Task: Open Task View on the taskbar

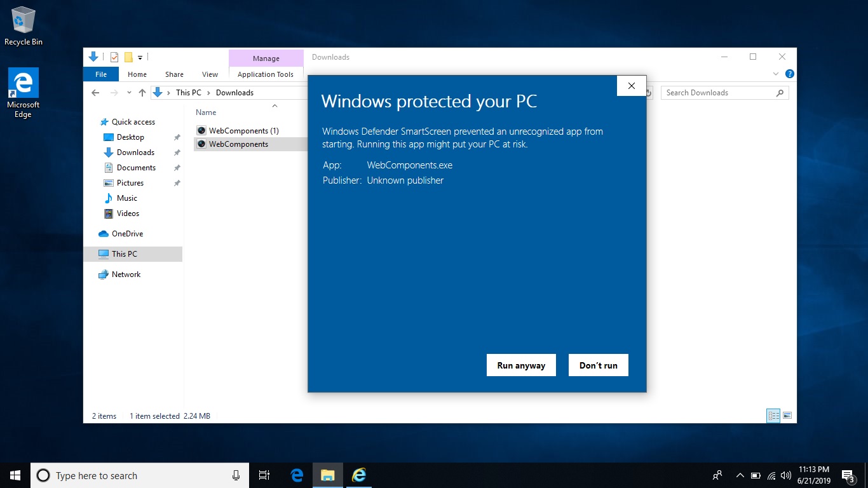Action: pos(264,475)
